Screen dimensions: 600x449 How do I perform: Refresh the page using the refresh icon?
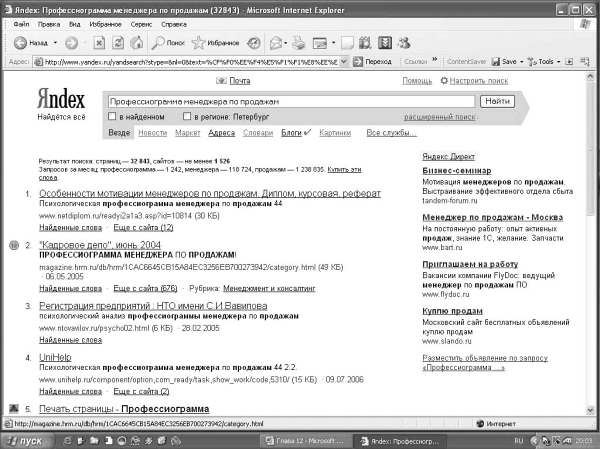[x=118, y=43]
